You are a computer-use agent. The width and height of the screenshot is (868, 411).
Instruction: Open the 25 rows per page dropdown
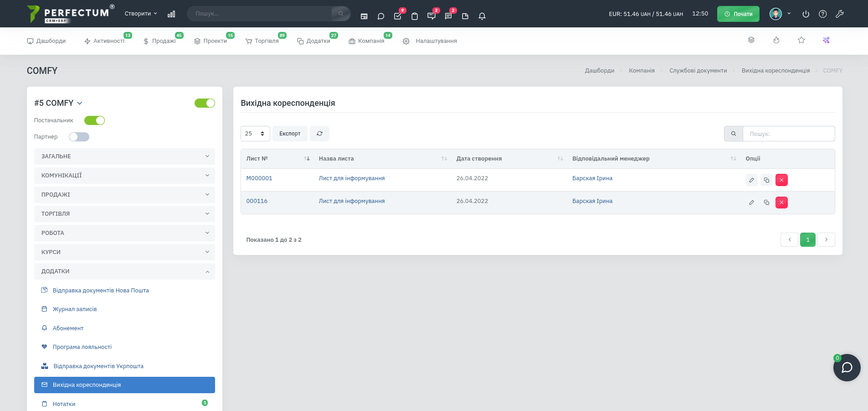(x=255, y=134)
